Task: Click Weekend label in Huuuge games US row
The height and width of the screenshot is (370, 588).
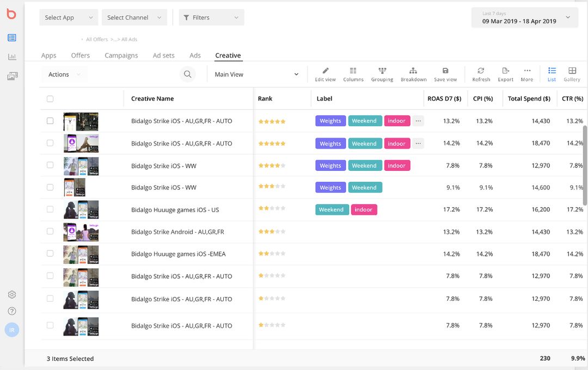Action: [332, 209]
